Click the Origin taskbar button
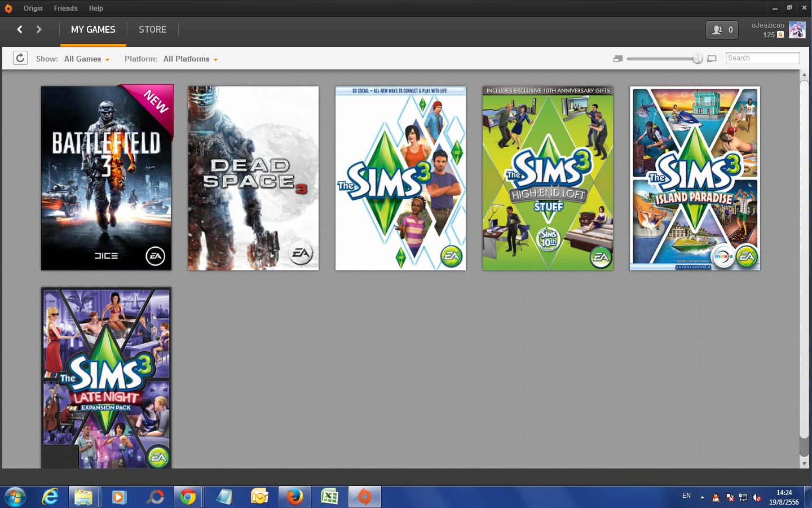This screenshot has width=812, height=508. click(x=365, y=497)
